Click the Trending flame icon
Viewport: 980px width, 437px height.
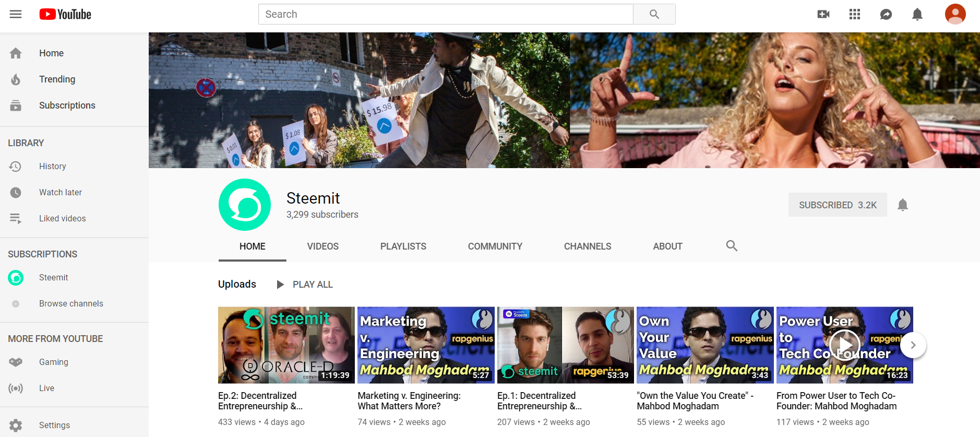[16, 79]
